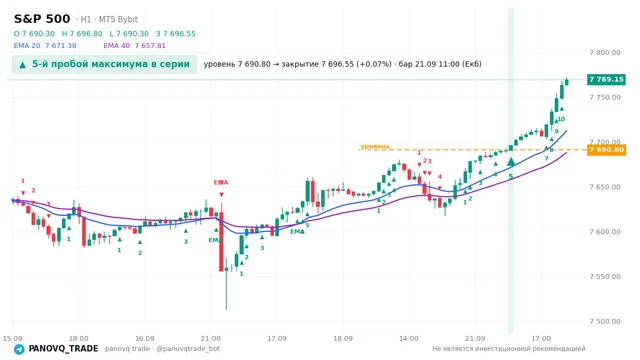The height and width of the screenshot is (360, 640).
Task: Click the green 7 769.15 price tag
Action: (606, 79)
